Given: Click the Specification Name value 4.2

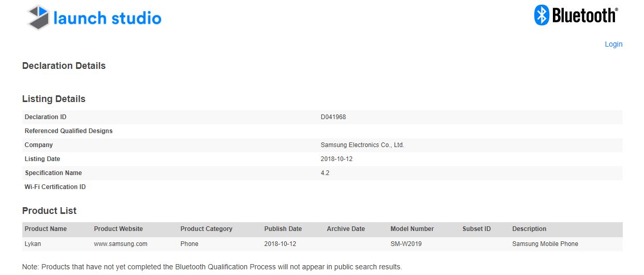Looking at the screenshot, I should [325, 173].
